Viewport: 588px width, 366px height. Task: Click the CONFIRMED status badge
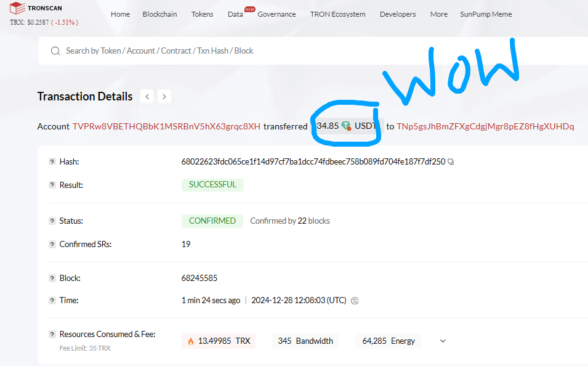coord(212,221)
